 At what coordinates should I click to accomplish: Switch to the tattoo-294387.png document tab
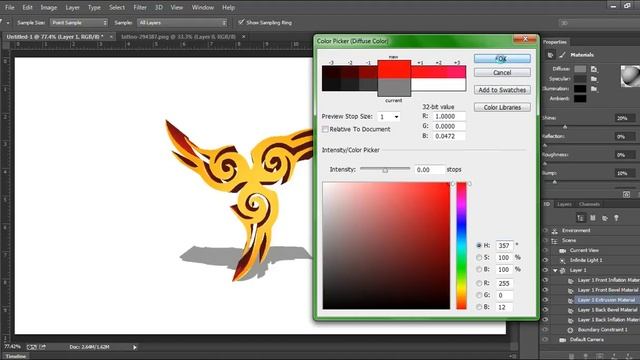pyautogui.click(x=178, y=37)
